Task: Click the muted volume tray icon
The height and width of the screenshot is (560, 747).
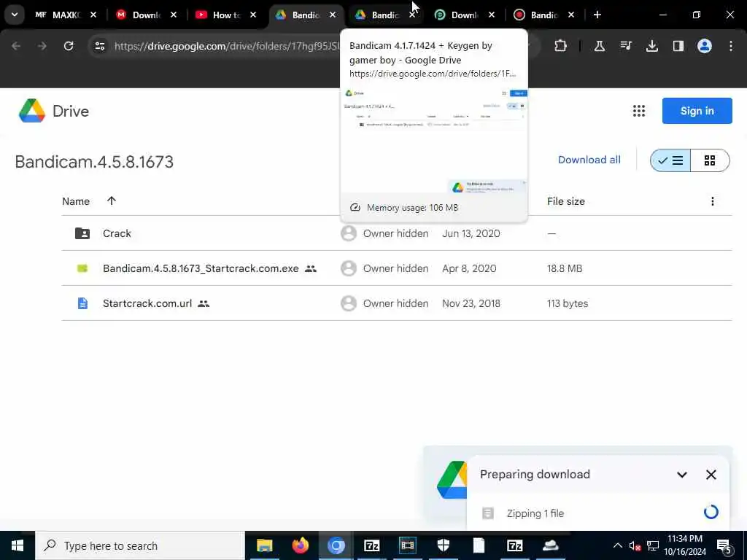Action: [635, 546]
